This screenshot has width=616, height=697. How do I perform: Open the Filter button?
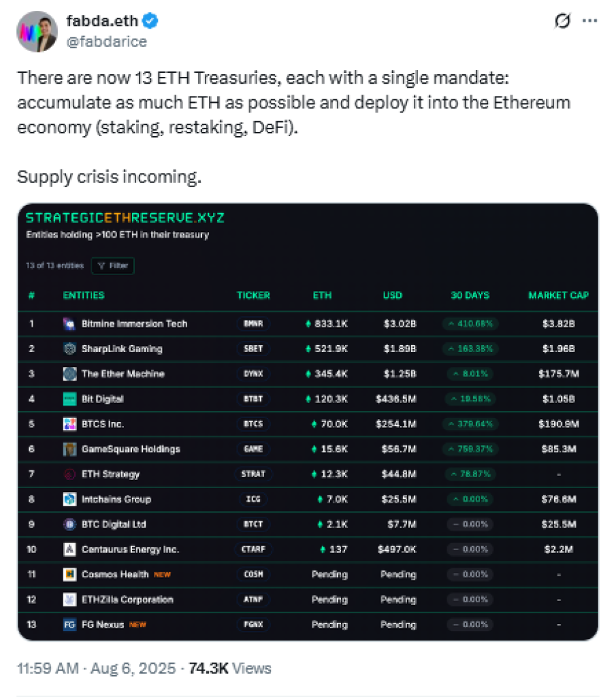[x=114, y=265]
